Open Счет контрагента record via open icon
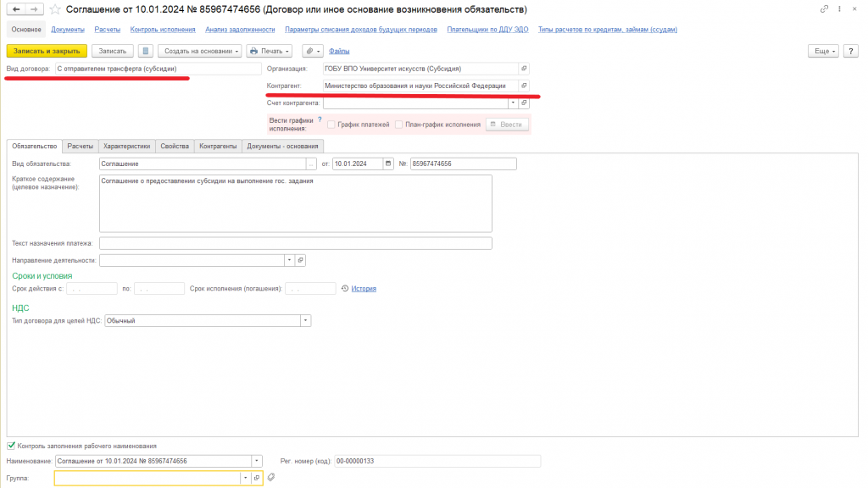 point(524,103)
